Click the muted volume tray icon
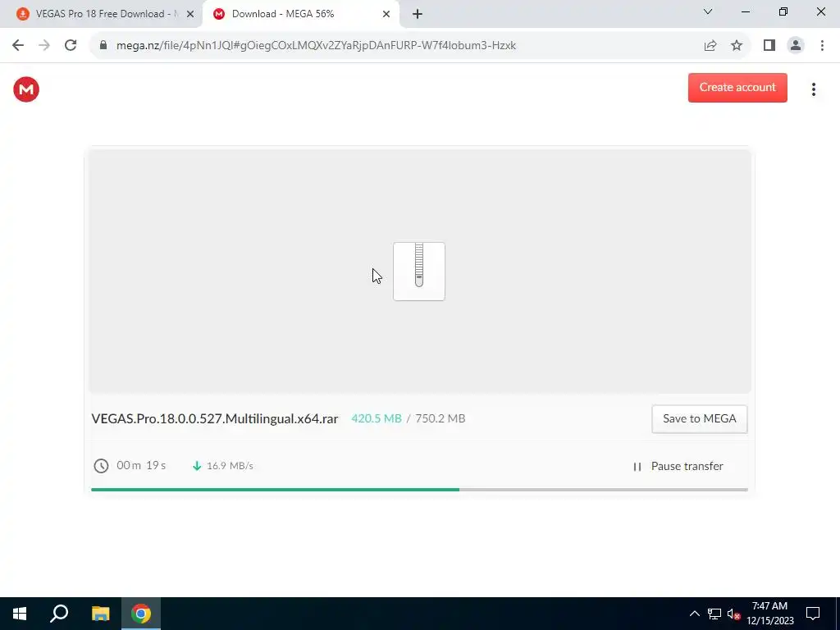The image size is (840, 630). [x=733, y=614]
